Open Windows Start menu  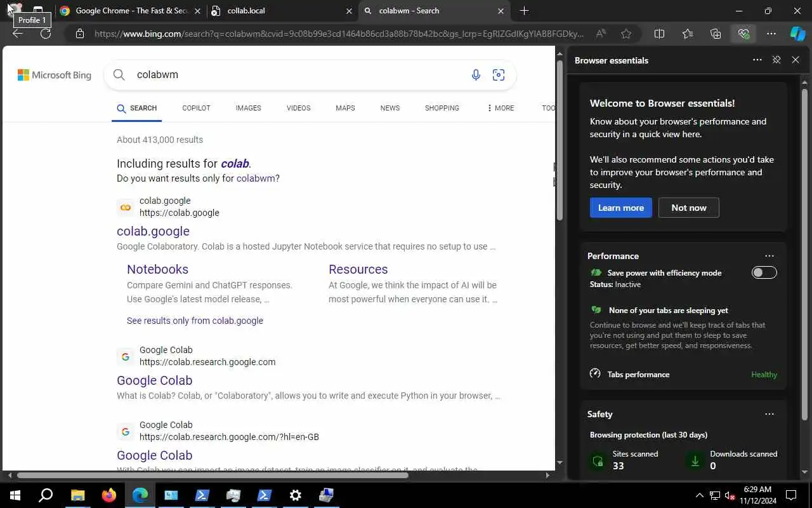pyautogui.click(x=15, y=495)
